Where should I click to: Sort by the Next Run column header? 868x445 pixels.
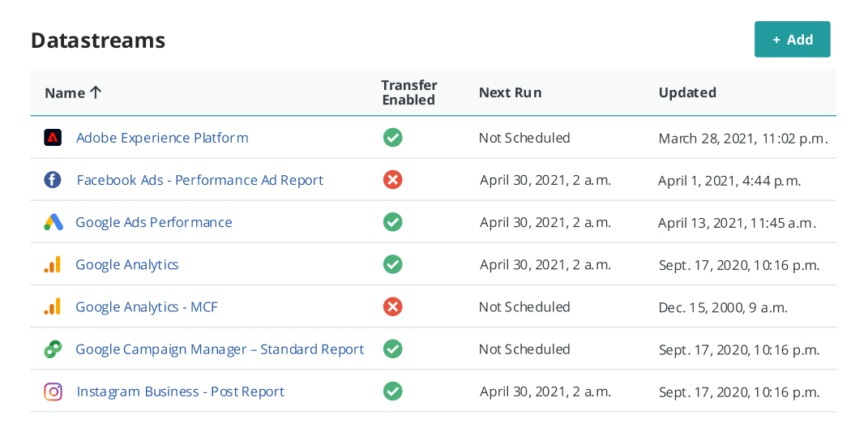tap(510, 92)
